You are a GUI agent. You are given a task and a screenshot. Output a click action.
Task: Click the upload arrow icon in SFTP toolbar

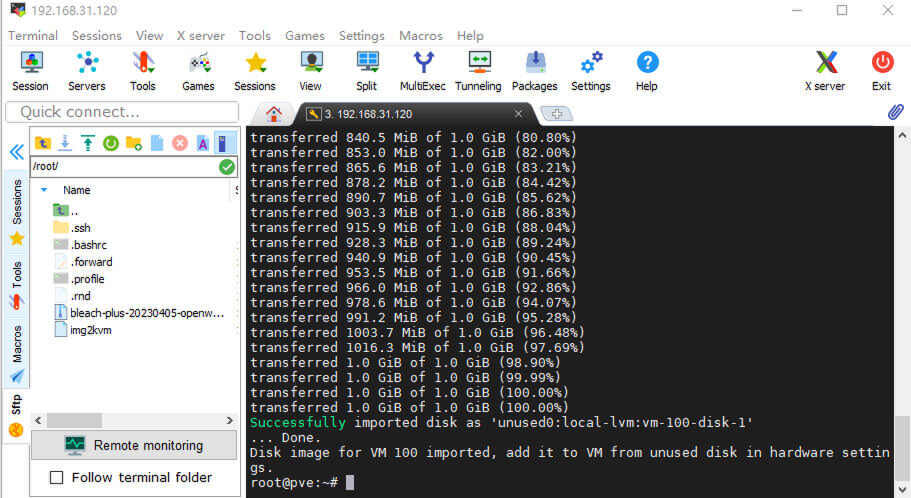[x=87, y=143]
